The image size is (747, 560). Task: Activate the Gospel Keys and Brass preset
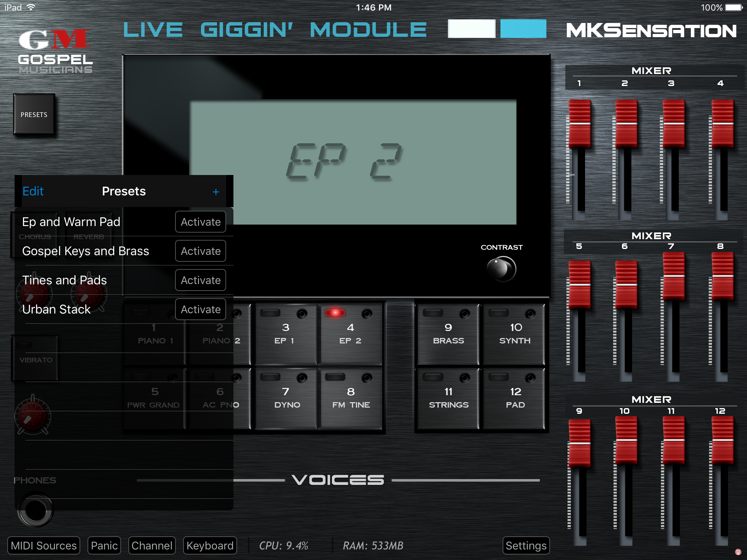[x=200, y=251]
